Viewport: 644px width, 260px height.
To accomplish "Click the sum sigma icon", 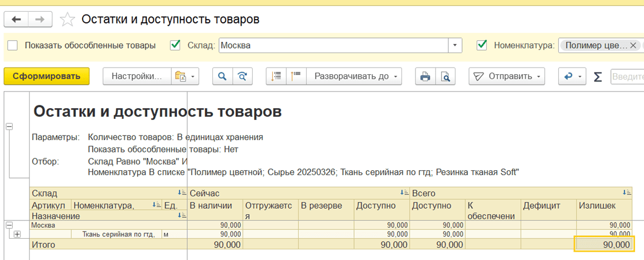I will point(598,76).
